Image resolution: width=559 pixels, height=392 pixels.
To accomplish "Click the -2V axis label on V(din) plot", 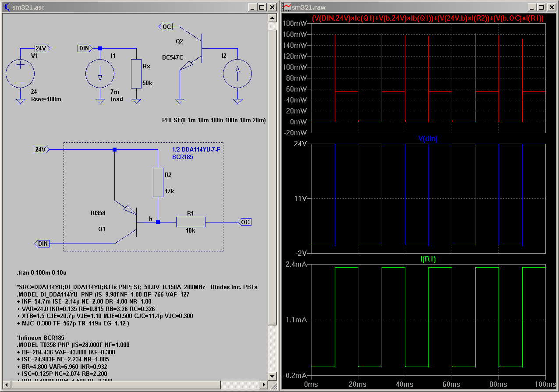I will 302,253.
